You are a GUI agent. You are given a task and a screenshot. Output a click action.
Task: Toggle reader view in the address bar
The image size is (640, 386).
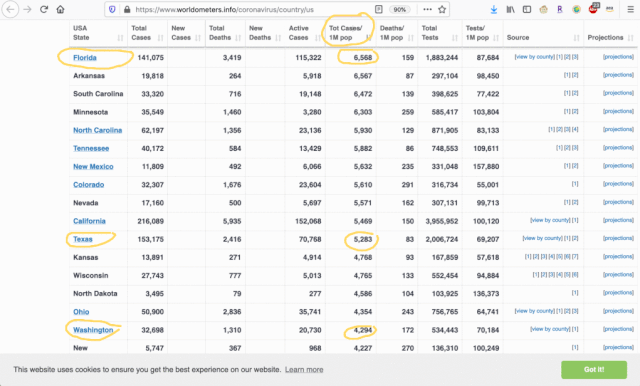click(379, 9)
